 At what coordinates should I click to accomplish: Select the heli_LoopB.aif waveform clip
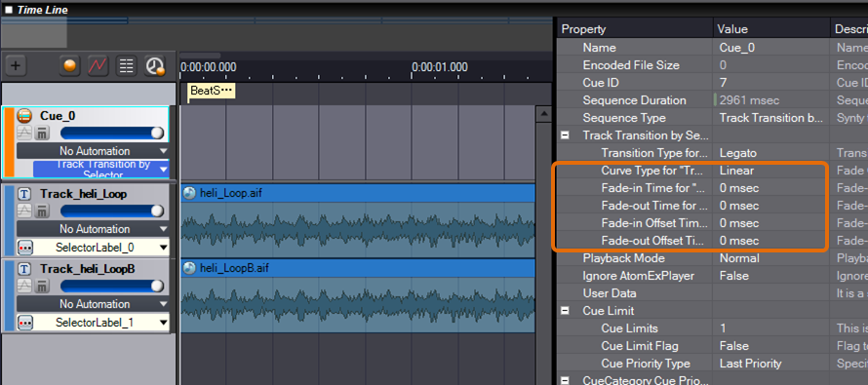click(x=358, y=295)
